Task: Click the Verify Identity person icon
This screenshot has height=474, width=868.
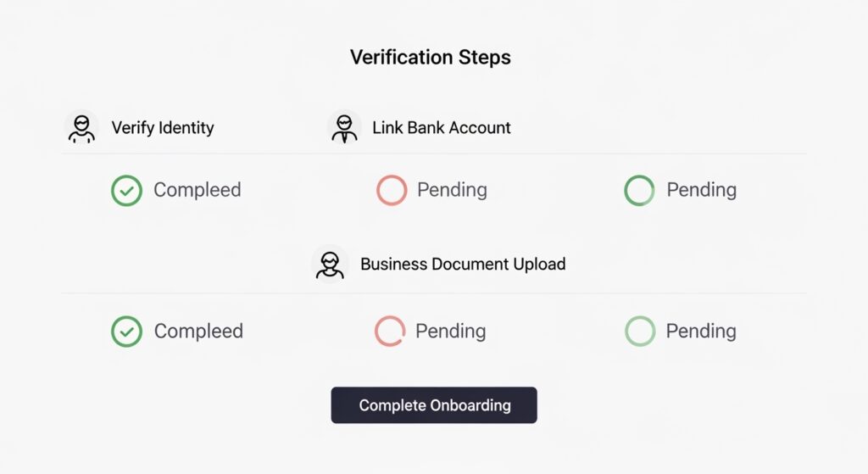Action: [81, 128]
